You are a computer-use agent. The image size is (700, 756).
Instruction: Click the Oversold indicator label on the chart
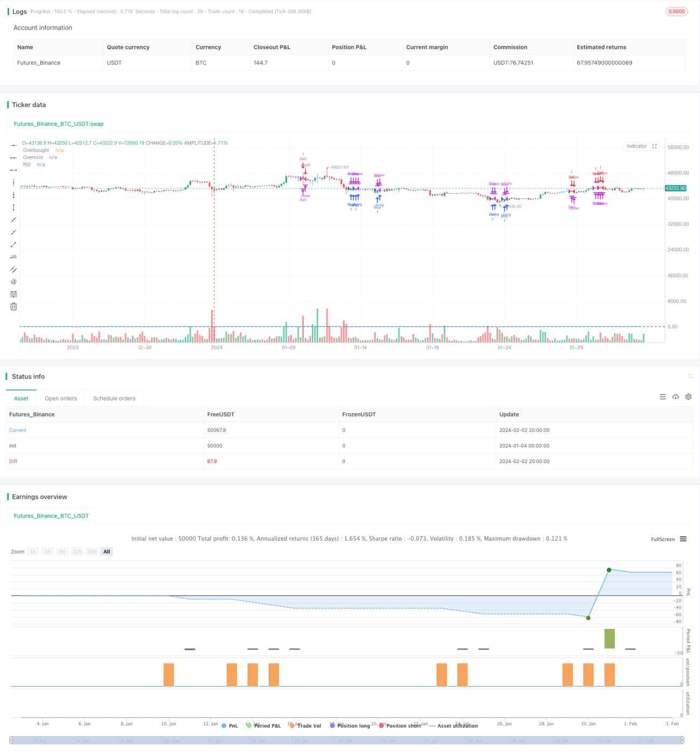click(x=33, y=157)
